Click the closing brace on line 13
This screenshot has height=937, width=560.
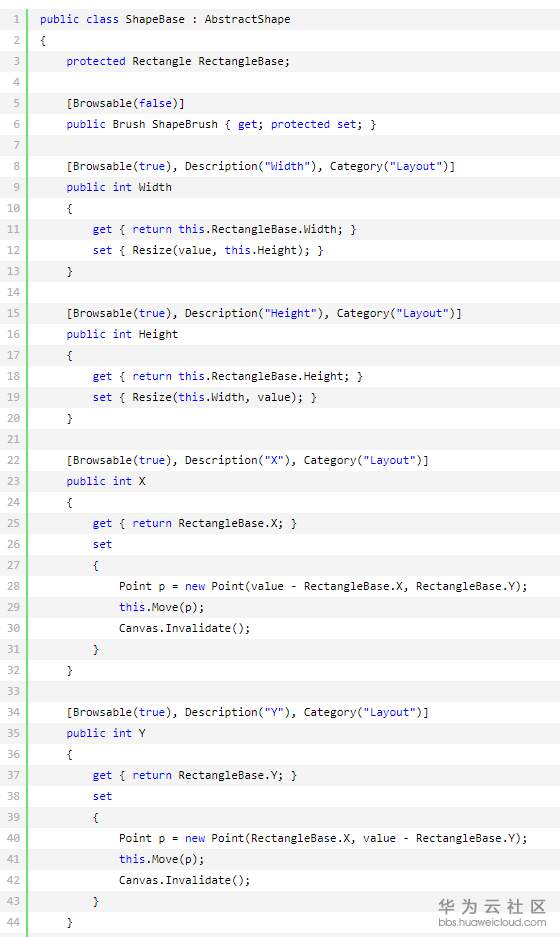(69, 271)
